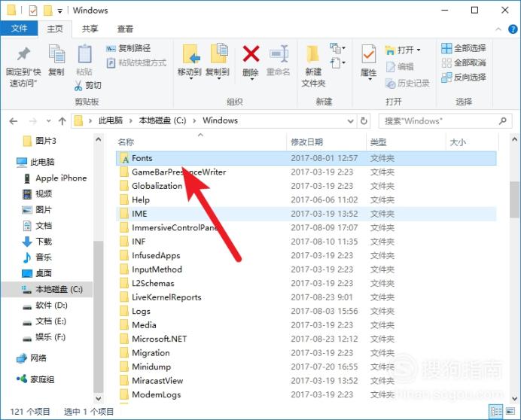Select 下载 (Downloads) in navigation pane

coord(37,241)
